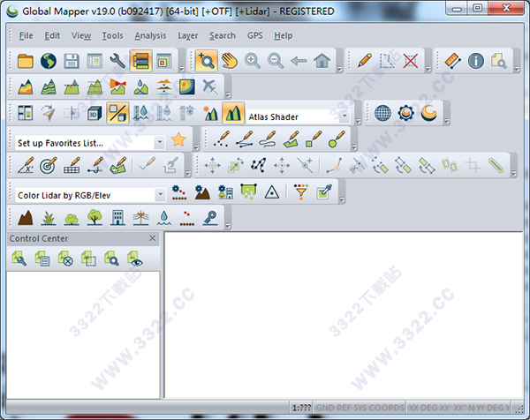
Task: Click the generate contours terrain icon
Action: tap(49, 87)
